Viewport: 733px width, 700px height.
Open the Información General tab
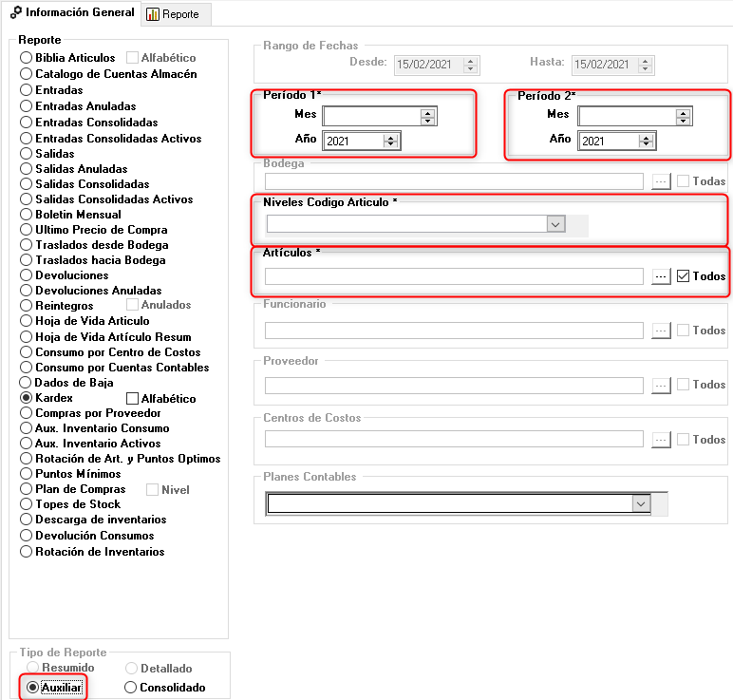tap(72, 13)
